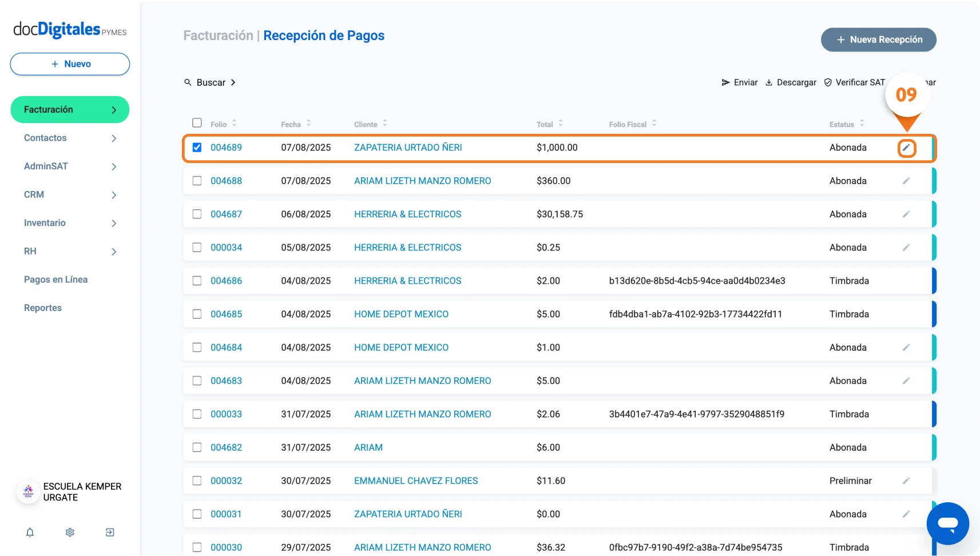Expand the AdminSAT sidebar chevron
The width and height of the screenshot is (980, 556).
[x=114, y=166]
